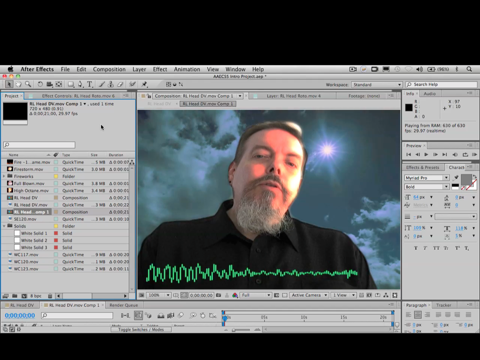Screen dimensions: 480x360
Task: Select the Brush tool
Action: coord(102,84)
